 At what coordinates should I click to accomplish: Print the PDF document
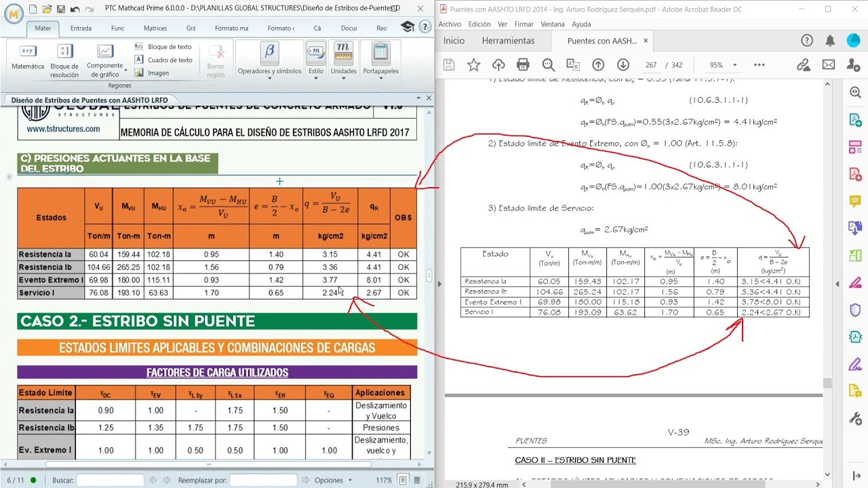click(x=523, y=65)
